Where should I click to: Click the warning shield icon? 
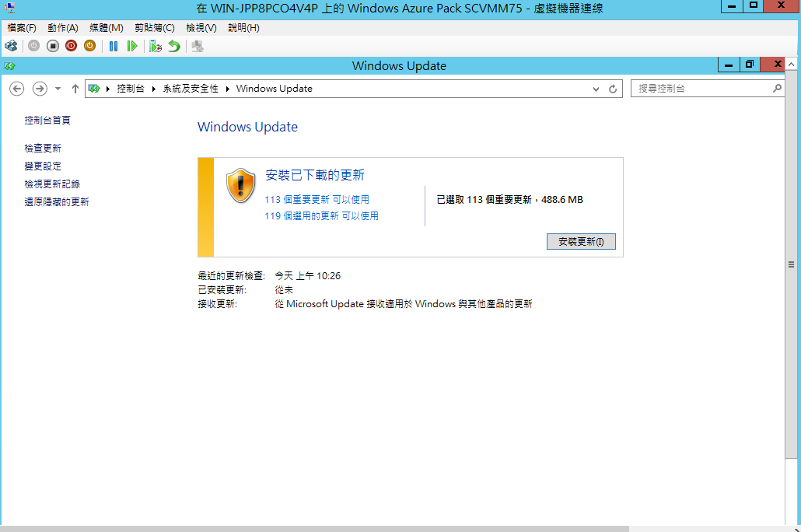[x=240, y=186]
